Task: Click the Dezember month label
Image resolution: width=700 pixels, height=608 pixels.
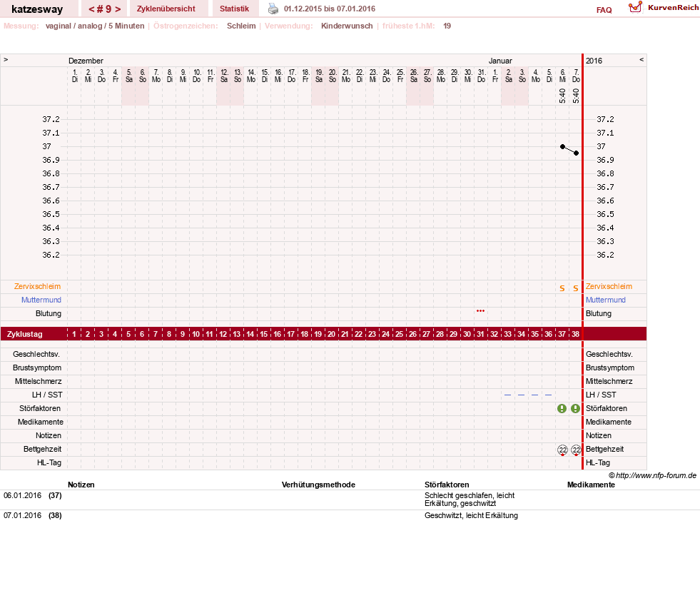Action: (x=86, y=61)
